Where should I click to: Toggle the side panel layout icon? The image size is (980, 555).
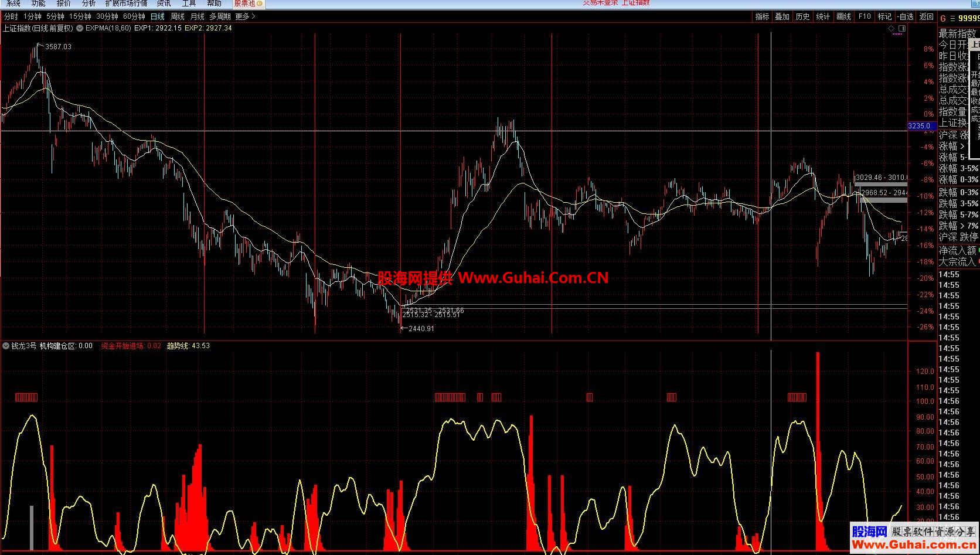point(901,28)
